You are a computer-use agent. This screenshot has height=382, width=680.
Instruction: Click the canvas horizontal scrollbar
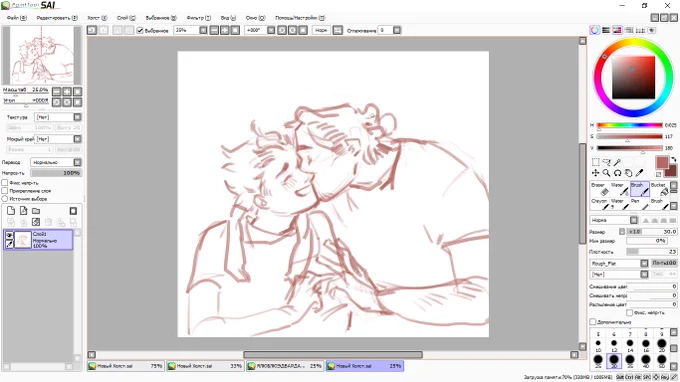coord(333,355)
